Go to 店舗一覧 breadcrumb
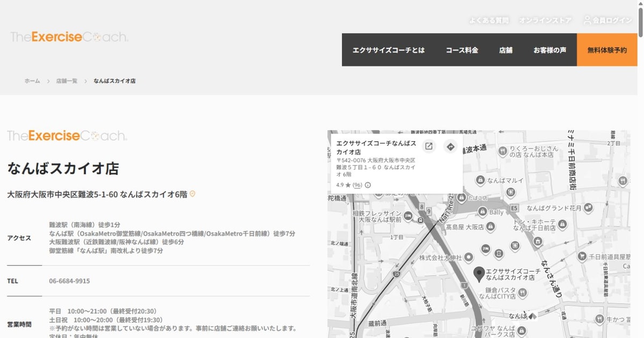Screen dimensions: 644x338 (67, 81)
